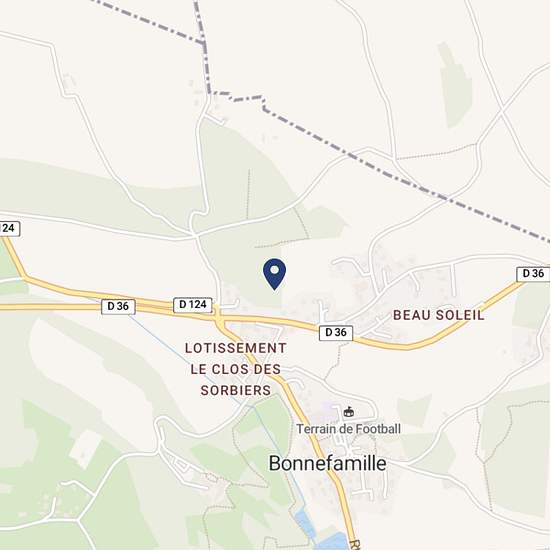The height and width of the screenshot is (550, 550).
Task: Click the dark blue location pin marker
Action: pos(274,274)
